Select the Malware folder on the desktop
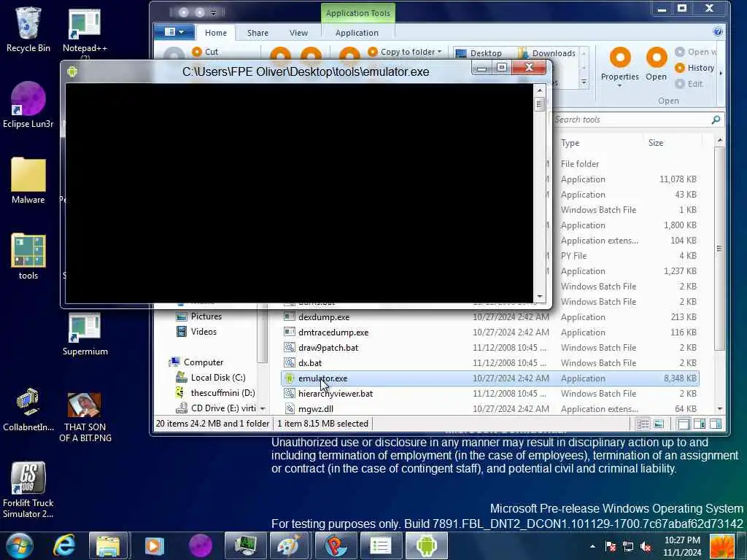The width and height of the screenshot is (747, 560). 28,181
